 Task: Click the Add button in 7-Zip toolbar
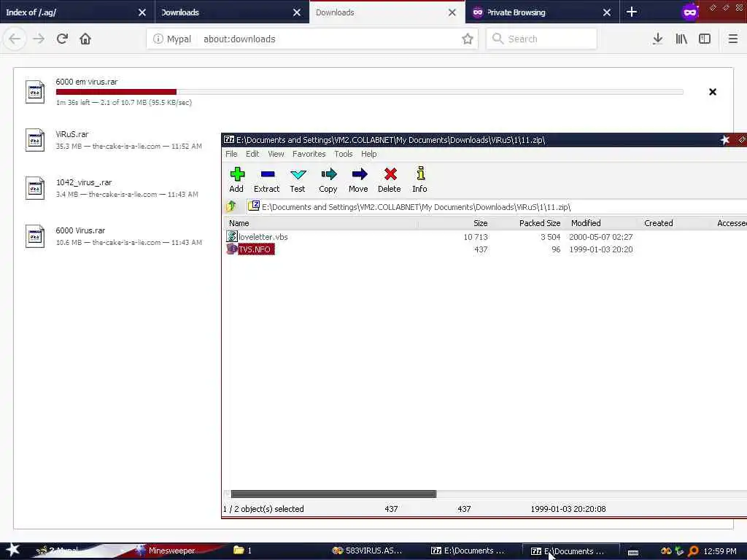coord(237,179)
